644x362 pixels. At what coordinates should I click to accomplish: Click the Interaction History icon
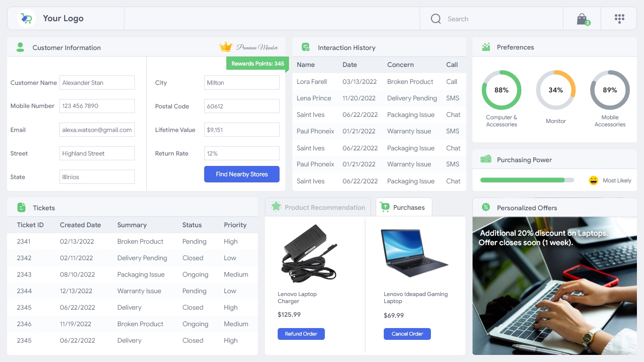pyautogui.click(x=305, y=47)
